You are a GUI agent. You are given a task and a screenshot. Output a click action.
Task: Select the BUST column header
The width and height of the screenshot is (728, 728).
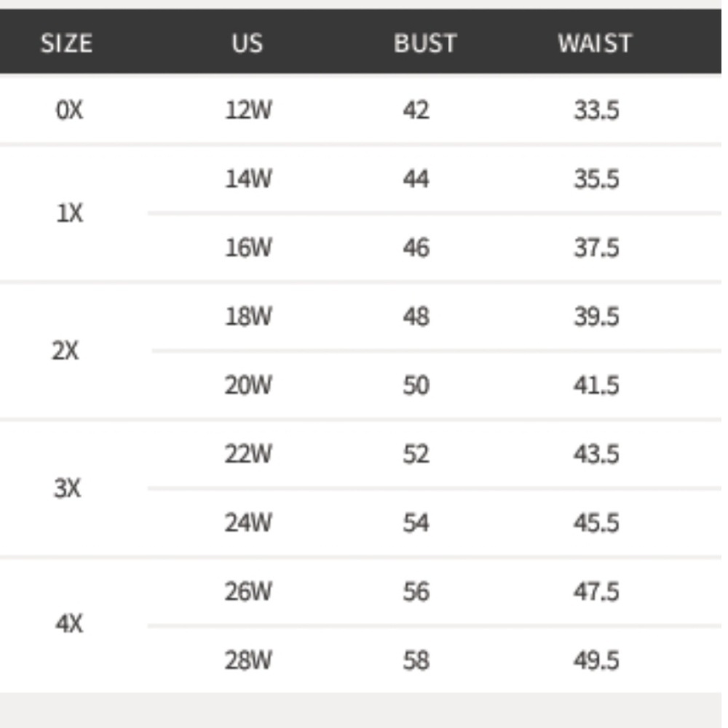point(424,44)
